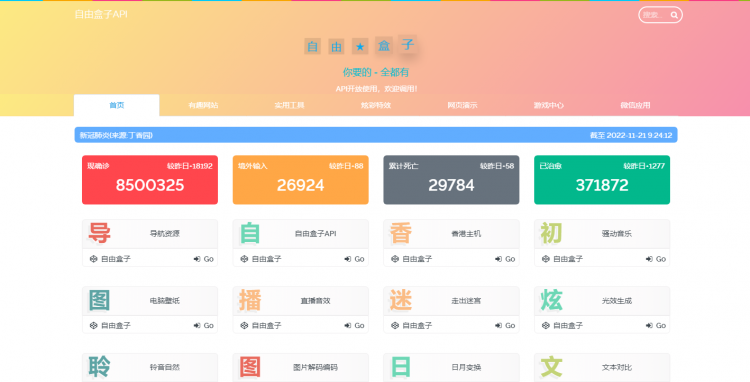Screen dimensions: 750x382
Task: Select the 游戏中心 tab
Action: pyautogui.click(x=549, y=105)
